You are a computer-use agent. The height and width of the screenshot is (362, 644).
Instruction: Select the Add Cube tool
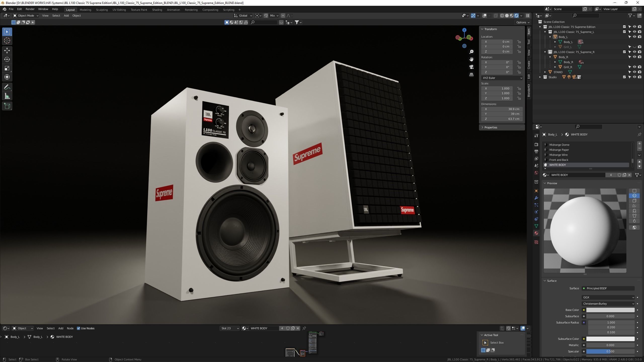click(7, 106)
